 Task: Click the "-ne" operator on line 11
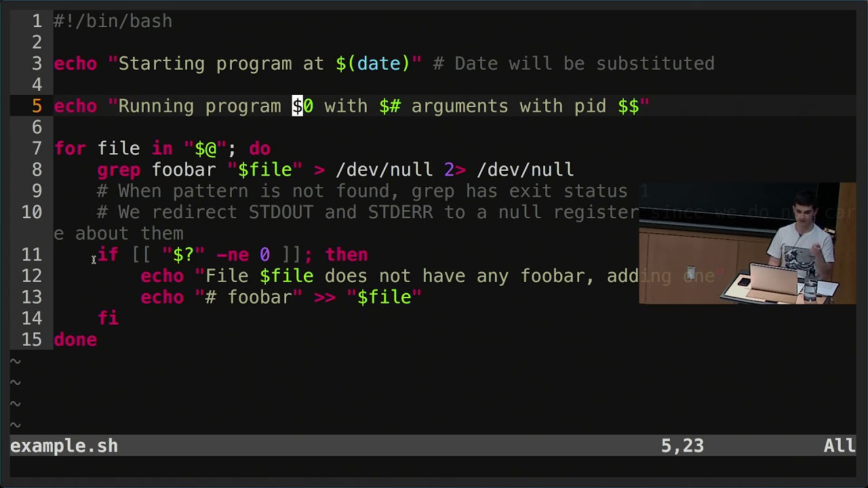[233, 255]
